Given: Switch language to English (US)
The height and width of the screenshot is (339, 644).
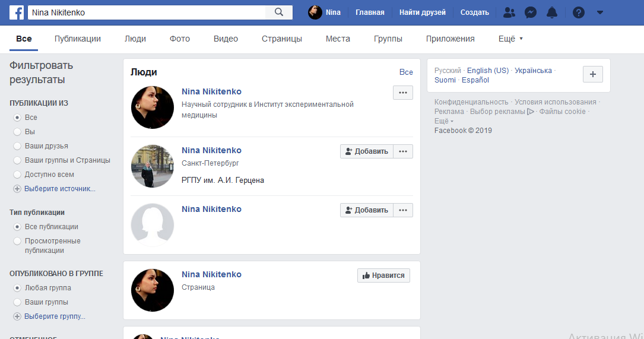Looking at the screenshot, I should (487, 70).
